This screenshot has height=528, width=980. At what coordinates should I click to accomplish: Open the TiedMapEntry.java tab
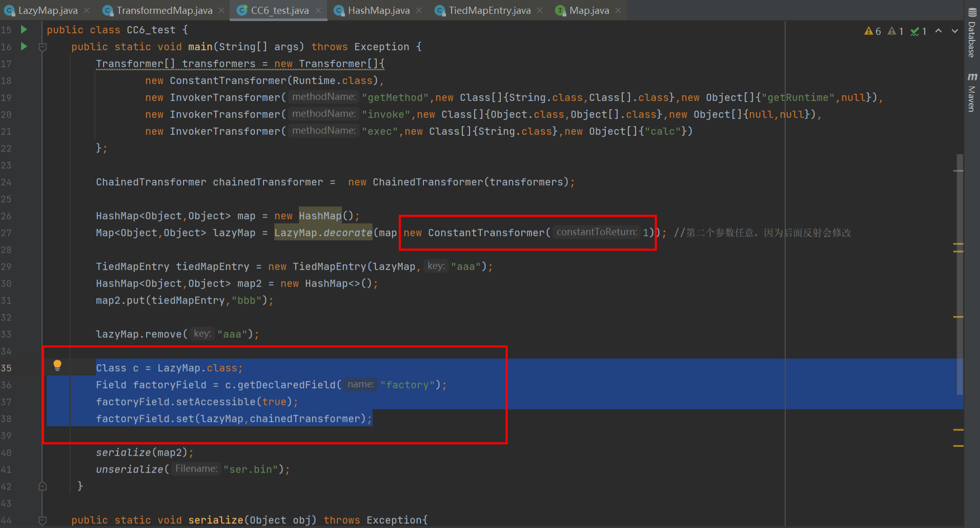pyautogui.click(x=489, y=10)
